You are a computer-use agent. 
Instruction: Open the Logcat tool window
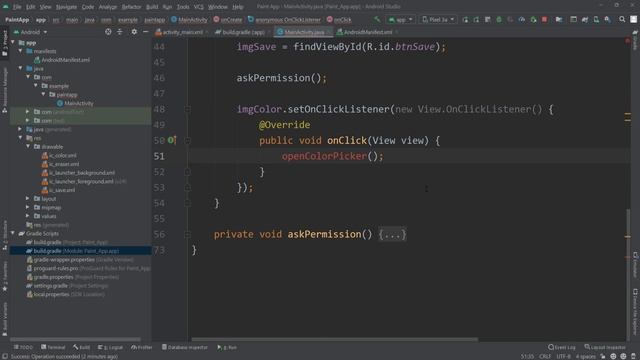click(x=111, y=347)
